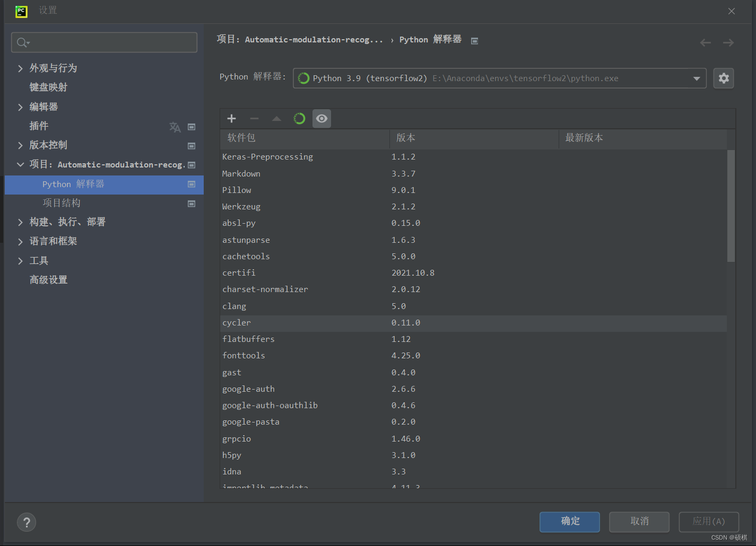Select Python 解释器 tree item
The height and width of the screenshot is (546, 756).
click(104, 184)
